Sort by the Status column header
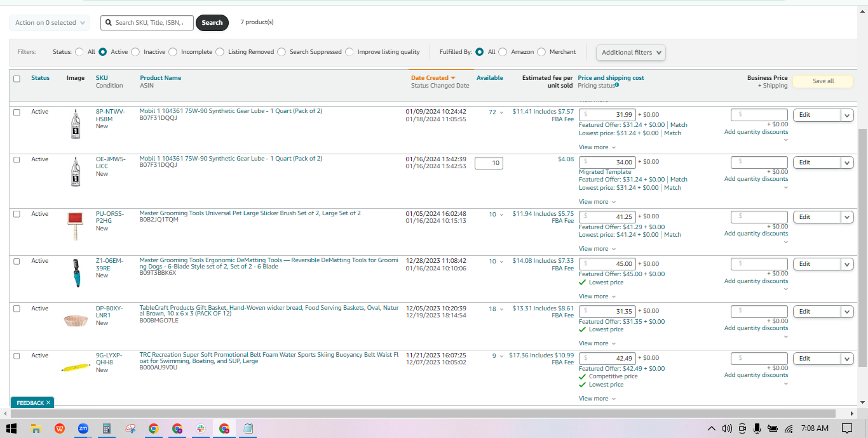The width and height of the screenshot is (868, 438). pyautogui.click(x=40, y=78)
